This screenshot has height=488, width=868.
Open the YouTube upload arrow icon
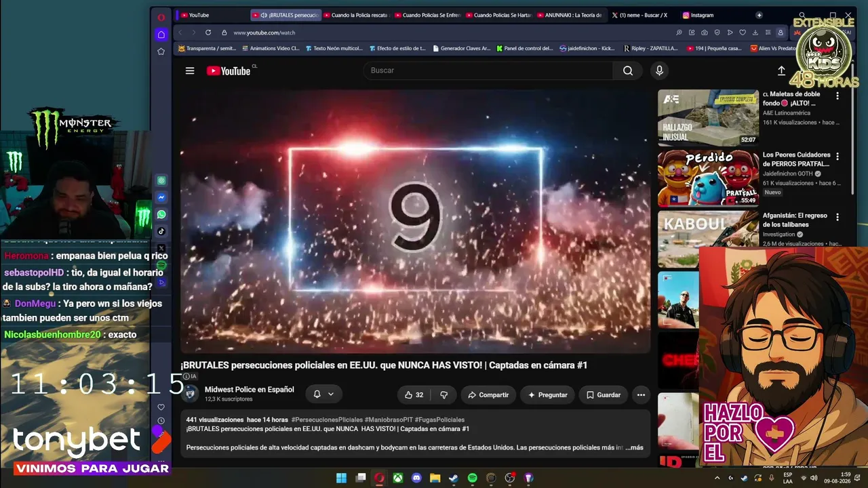pos(781,70)
